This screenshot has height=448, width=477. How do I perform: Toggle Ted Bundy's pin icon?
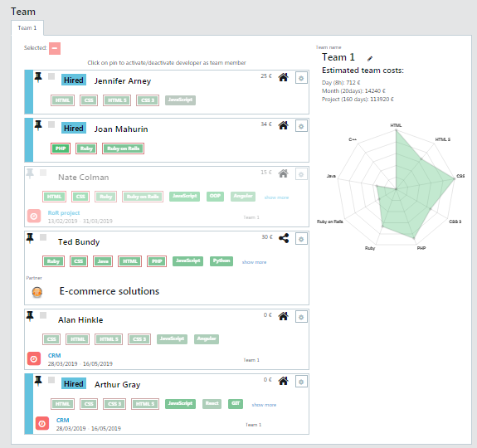tap(30, 238)
